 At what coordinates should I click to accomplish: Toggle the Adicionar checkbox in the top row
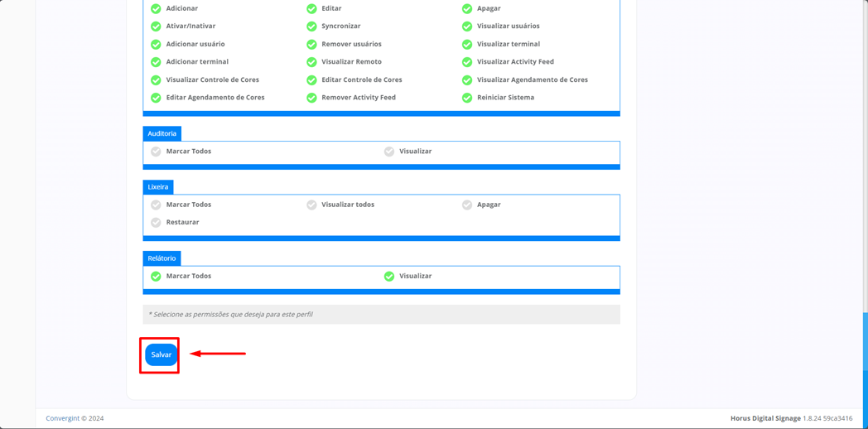click(156, 8)
